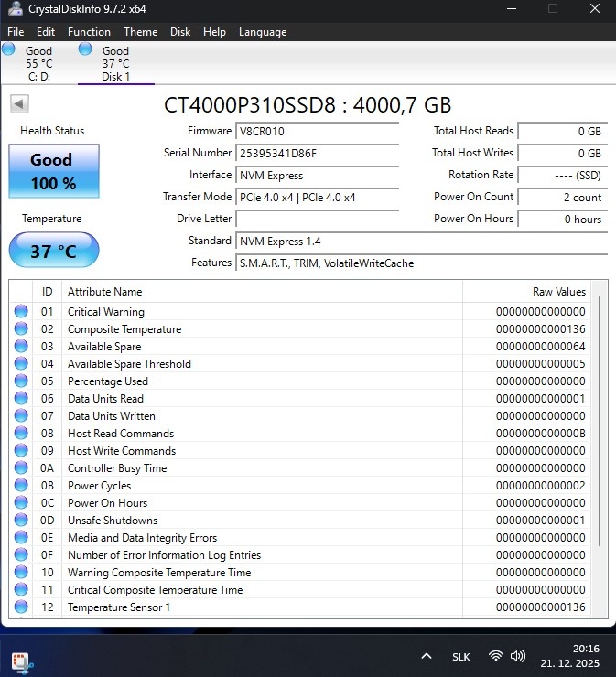
Task: Click the Features field
Action: (x=422, y=263)
